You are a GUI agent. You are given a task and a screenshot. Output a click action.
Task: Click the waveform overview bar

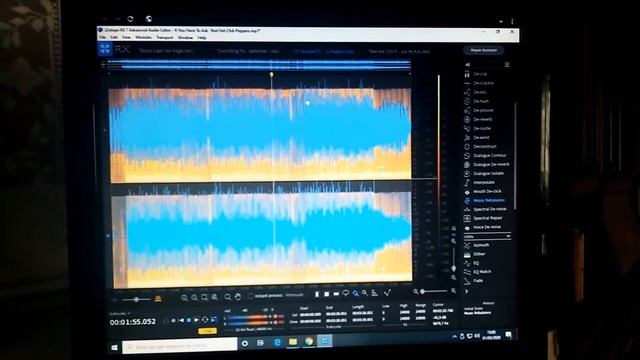(x=259, y=64)
